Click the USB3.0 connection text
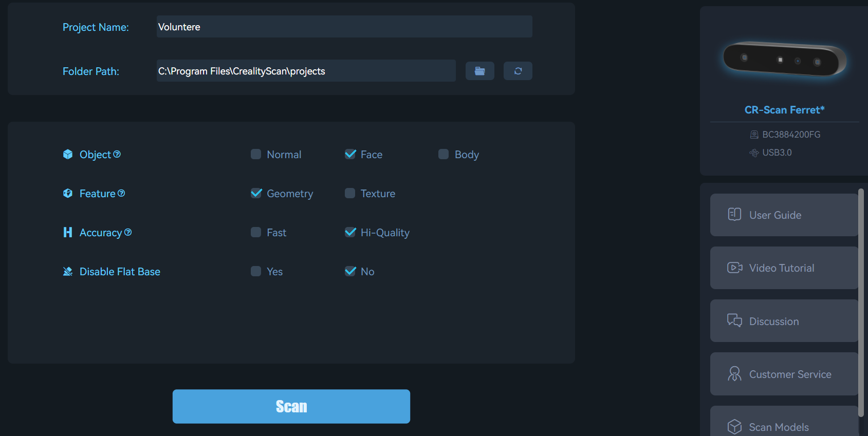868x436 pixels. pyautogui.click(x=777, y=153)
